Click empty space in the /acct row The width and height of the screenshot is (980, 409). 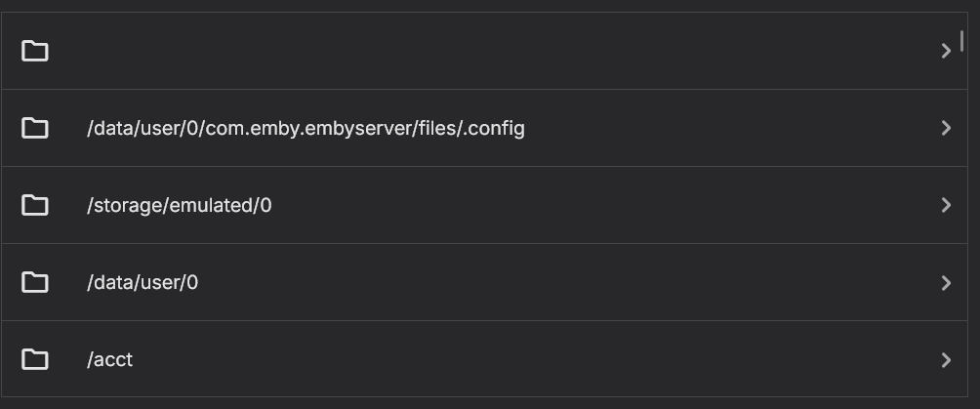tap(537, 359)
